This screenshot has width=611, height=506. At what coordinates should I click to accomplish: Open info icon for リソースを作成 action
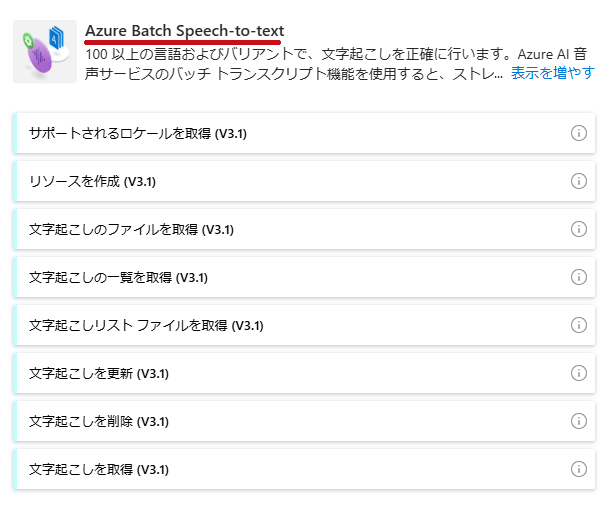point(579,181)
